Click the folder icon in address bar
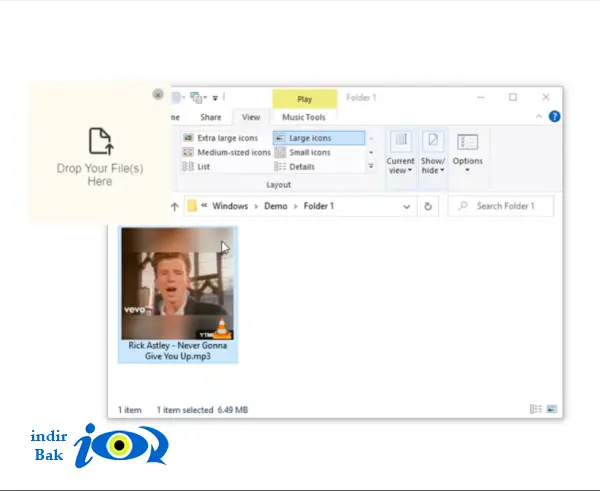The image size is (600, 491). [192, 206]
